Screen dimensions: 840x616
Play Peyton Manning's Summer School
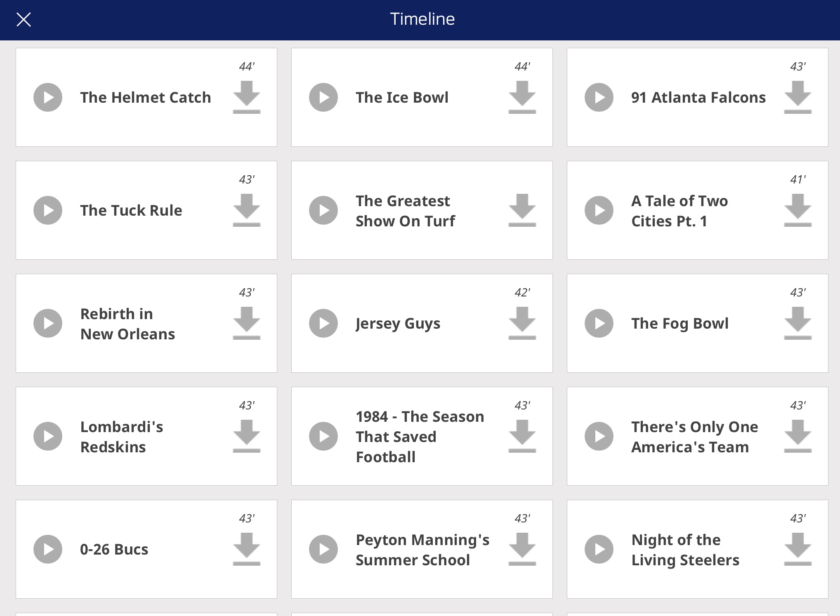click(323, 549)
